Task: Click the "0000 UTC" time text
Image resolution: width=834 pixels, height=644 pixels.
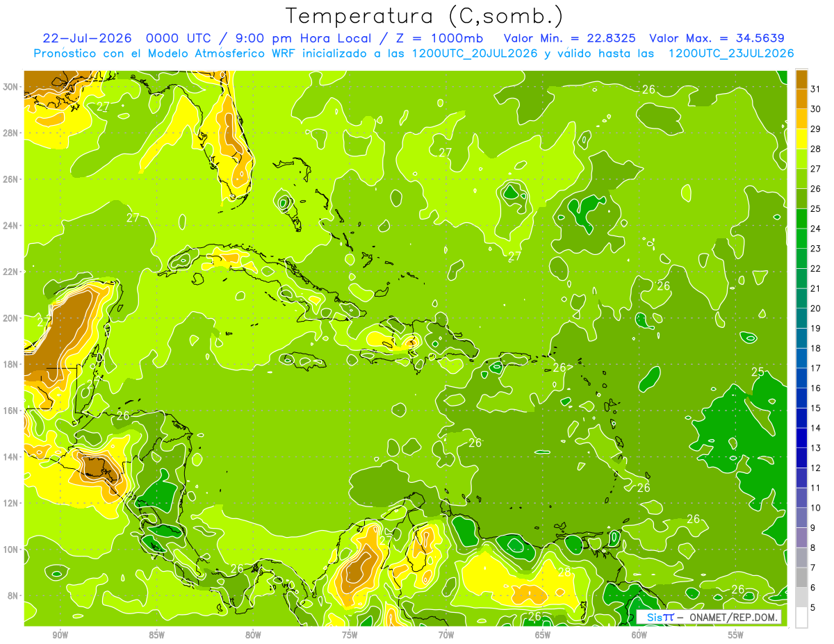Action: pos(177,38)
